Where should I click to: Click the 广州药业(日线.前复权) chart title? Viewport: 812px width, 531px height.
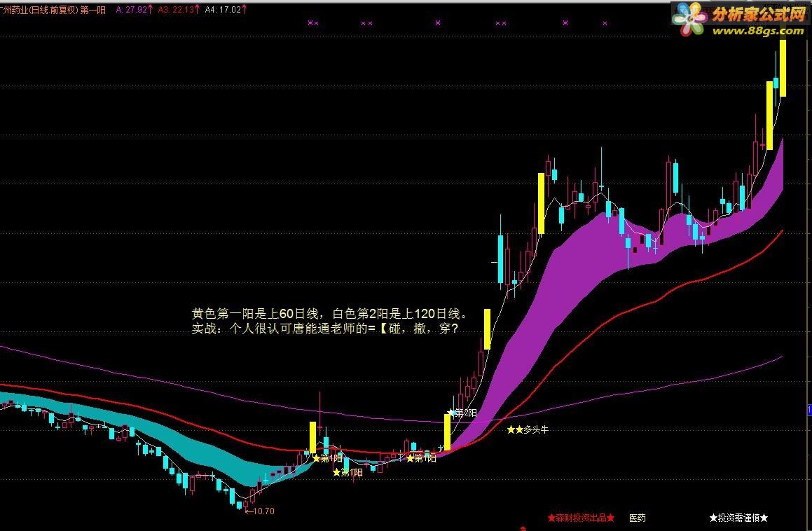point(39,10)
